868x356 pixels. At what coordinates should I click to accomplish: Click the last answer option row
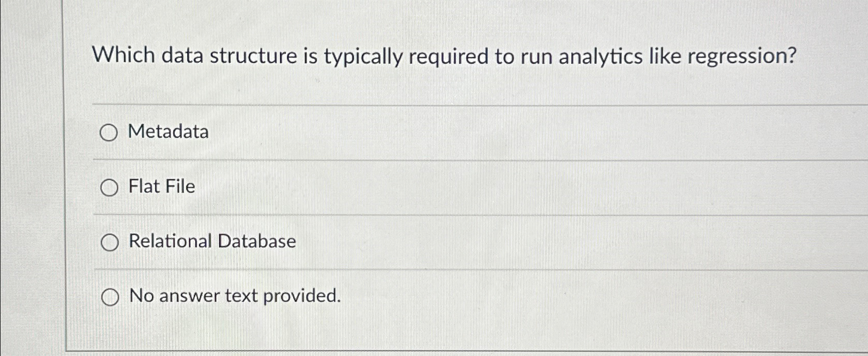309,296
